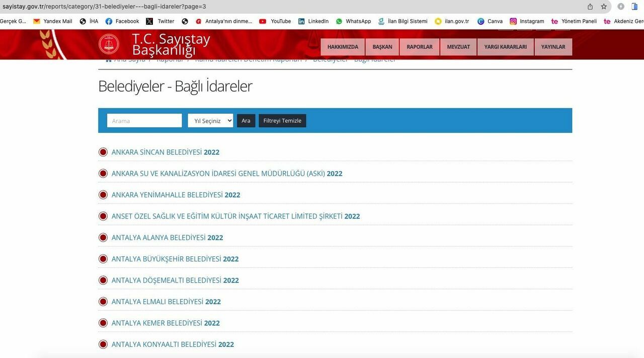Open the Antalya'nın dinme... bookmark

coord(224,21)
